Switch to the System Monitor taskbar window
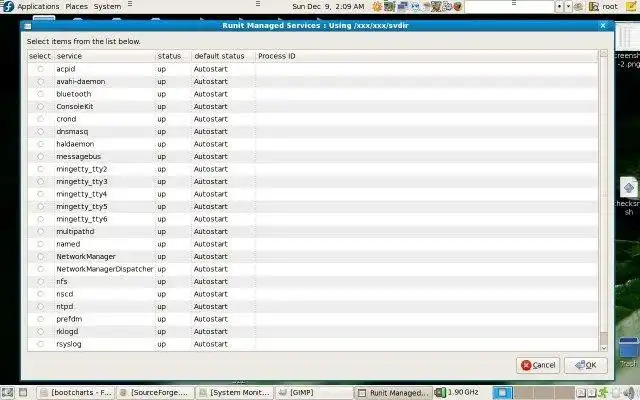This screenshot has width=640, height=400. pos(235,393)
